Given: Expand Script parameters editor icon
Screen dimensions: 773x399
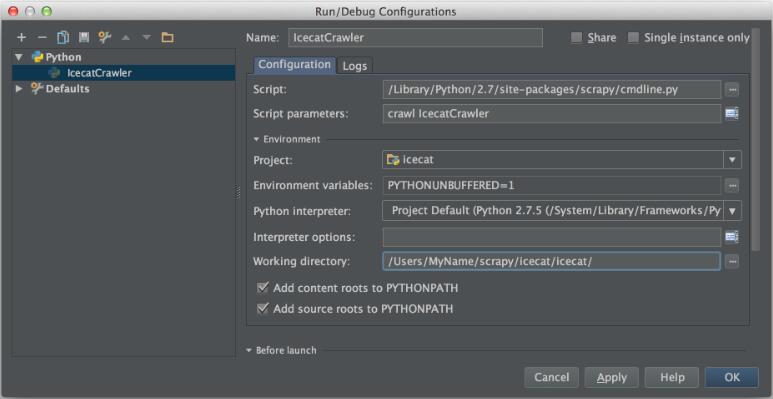Looking at the screenshot, I should point(732,114).
